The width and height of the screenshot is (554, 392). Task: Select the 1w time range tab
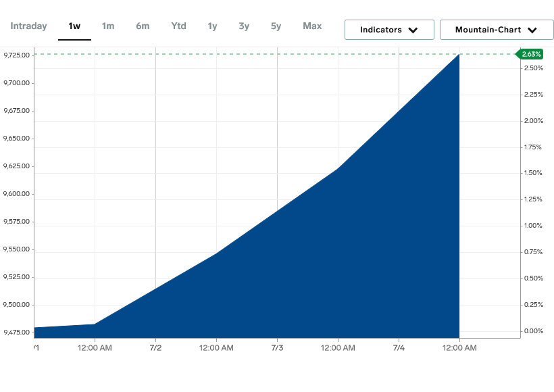pos(74,26)
